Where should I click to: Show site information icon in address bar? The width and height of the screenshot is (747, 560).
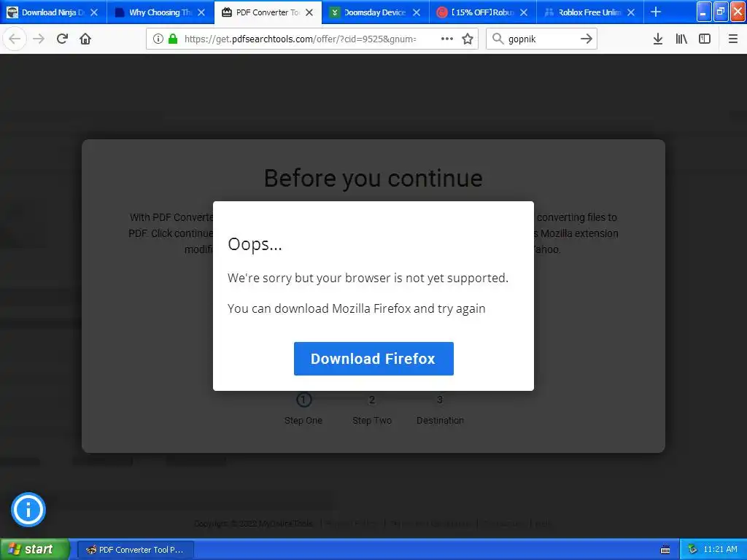point(158,39)
